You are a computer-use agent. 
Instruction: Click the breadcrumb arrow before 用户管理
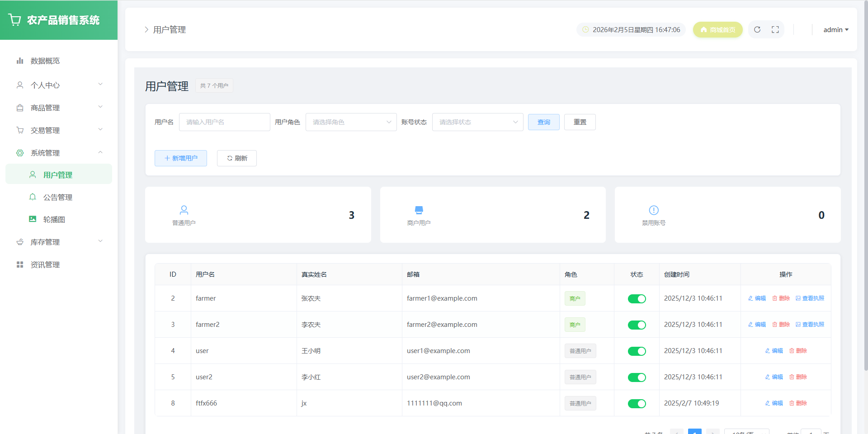[146, 29]
